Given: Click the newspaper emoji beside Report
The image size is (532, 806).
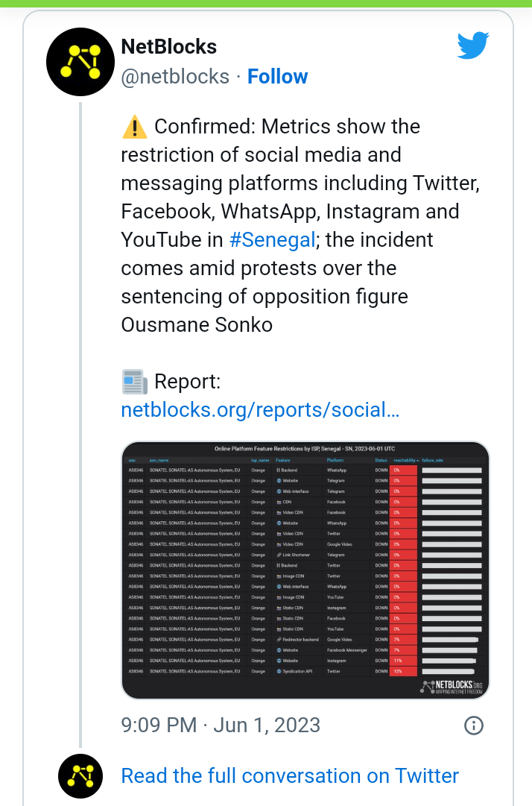Looking at the screenshot, I should (x=134, y=382).
